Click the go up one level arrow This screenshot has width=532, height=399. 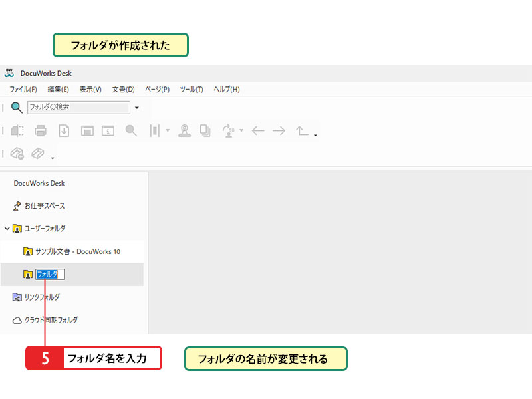302,130
